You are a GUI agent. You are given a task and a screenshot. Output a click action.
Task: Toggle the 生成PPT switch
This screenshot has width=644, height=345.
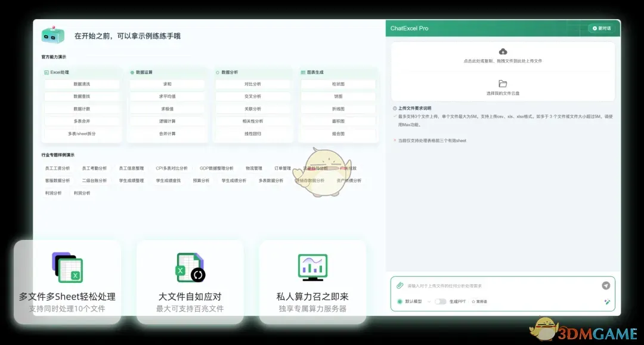point(441,301)
